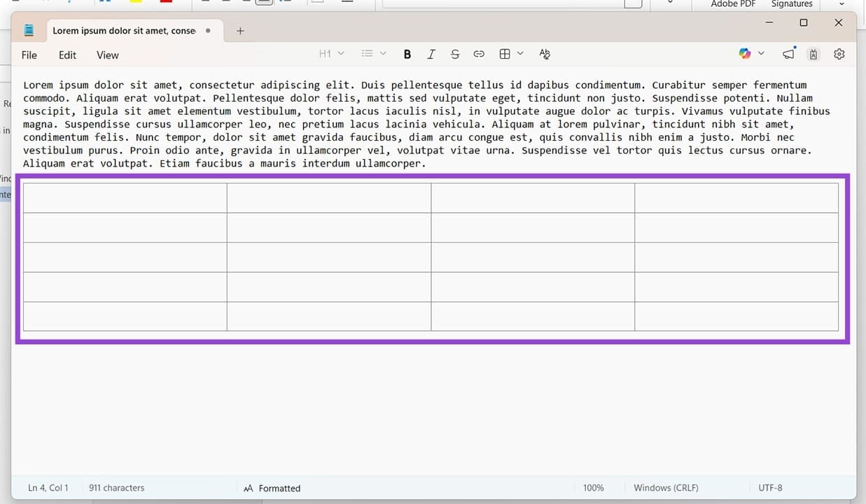Expand the table options chevron
The height and width of the screenshot is (504, 866).
521,54
